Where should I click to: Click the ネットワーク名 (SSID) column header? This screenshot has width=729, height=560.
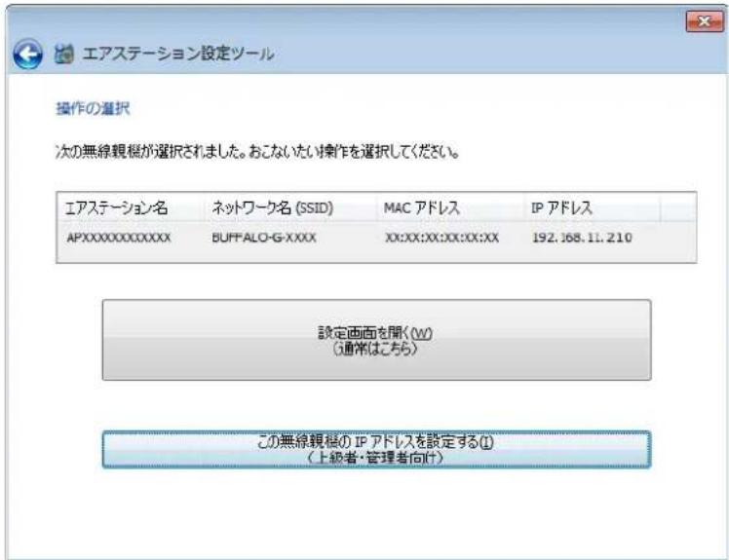tap(290, 207)
